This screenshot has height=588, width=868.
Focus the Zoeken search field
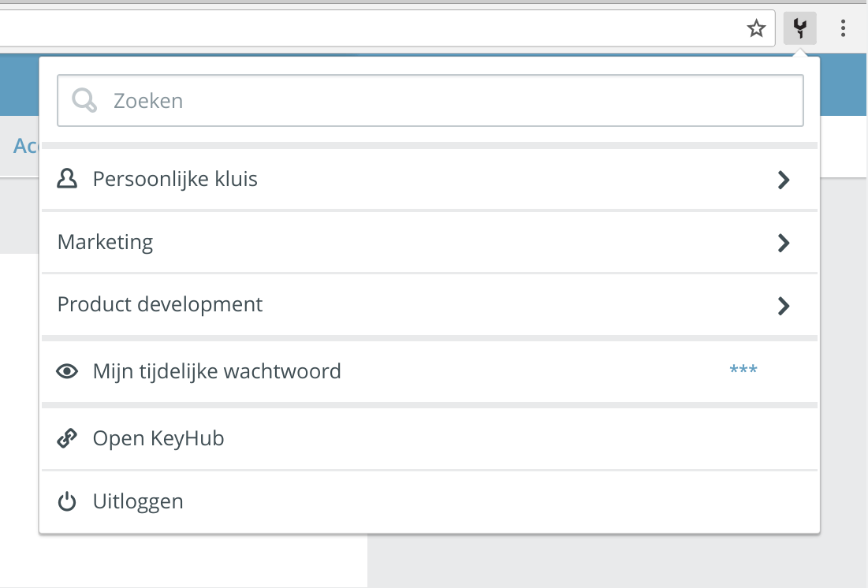click(x=430, y=100)
